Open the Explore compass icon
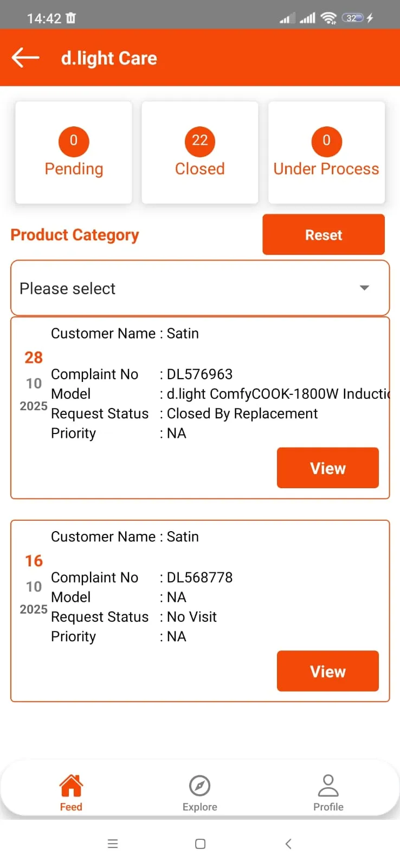 [x=200, y=786]
